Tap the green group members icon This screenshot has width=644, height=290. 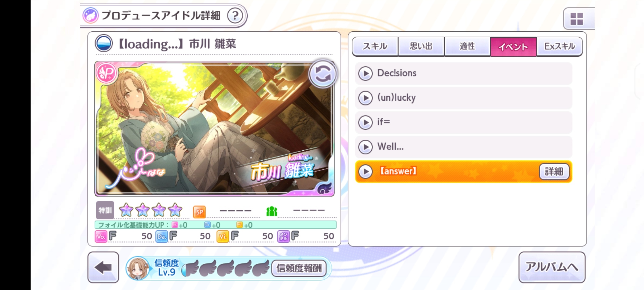(x=272, y=211)
